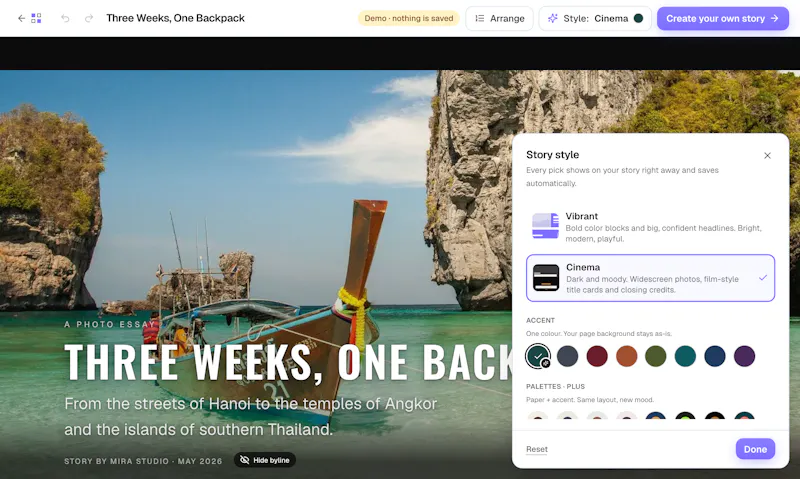Select the Vibrant style option
The width and height of the screenshot is (800, 479).
pyautogui.click(x=651, y=227)
